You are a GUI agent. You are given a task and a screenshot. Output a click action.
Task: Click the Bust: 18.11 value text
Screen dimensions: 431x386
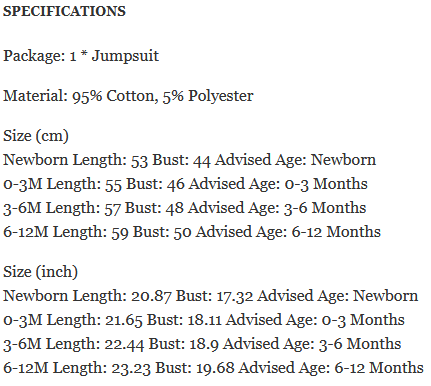184,320
